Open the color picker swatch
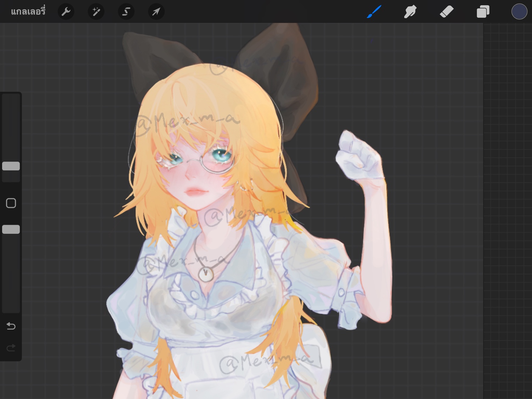Viewport: 532px width, 399px height. point(519,12)
